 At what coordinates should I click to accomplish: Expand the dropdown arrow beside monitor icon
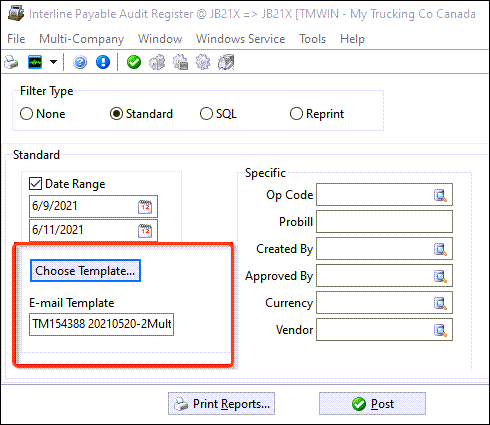click(x=53, y=62)
